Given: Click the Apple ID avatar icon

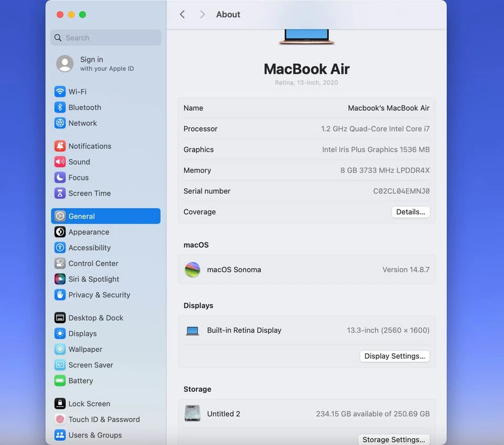Looking at the screenshot, I should pos(65,63).
